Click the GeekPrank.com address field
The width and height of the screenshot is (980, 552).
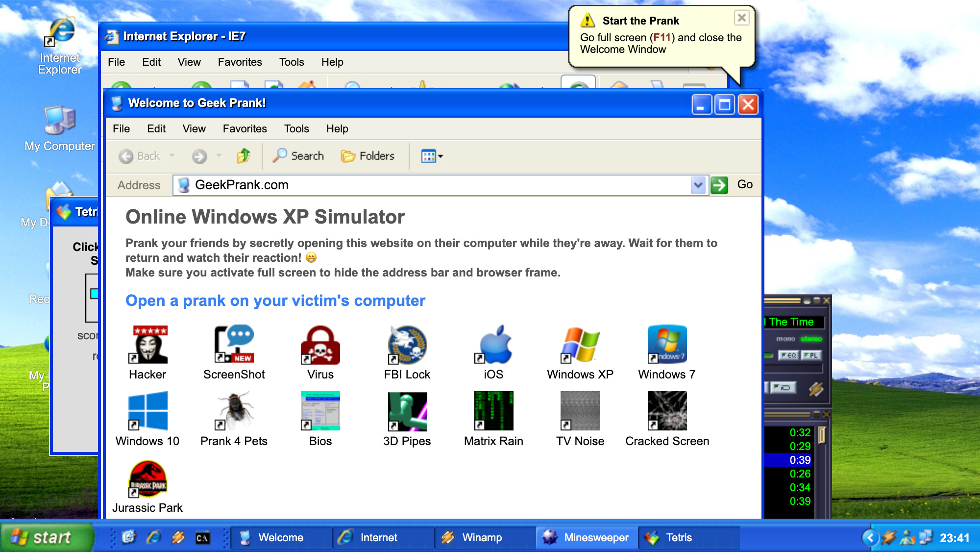click(x=431, y=185)
